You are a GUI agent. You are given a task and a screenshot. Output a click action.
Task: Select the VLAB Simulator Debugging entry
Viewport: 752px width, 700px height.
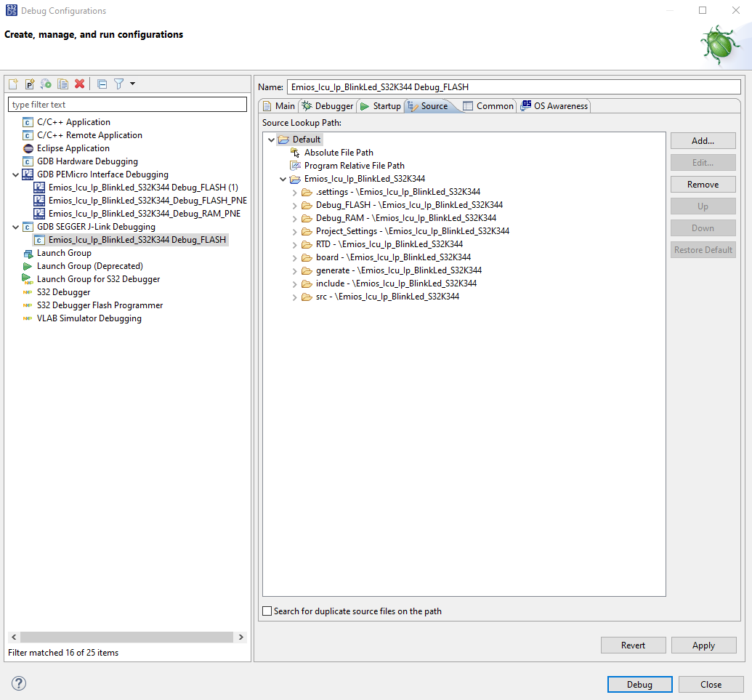(x=89, y=318)
